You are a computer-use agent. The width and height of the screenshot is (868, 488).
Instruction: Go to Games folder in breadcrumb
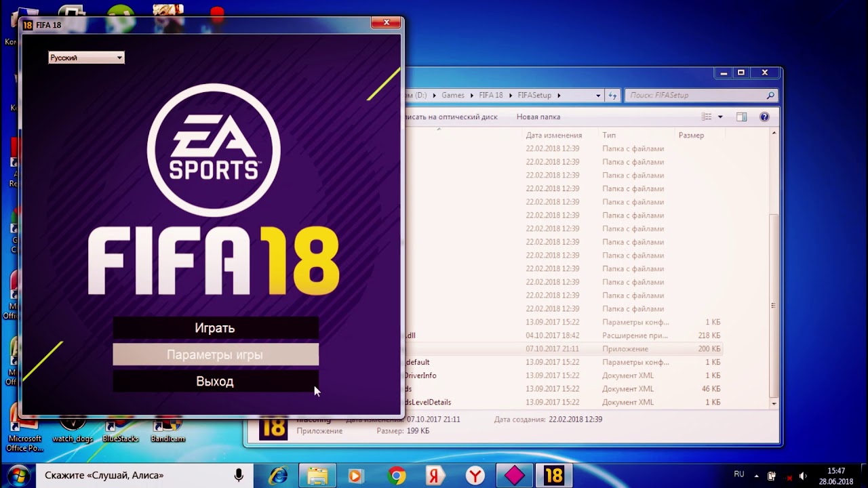453,96
